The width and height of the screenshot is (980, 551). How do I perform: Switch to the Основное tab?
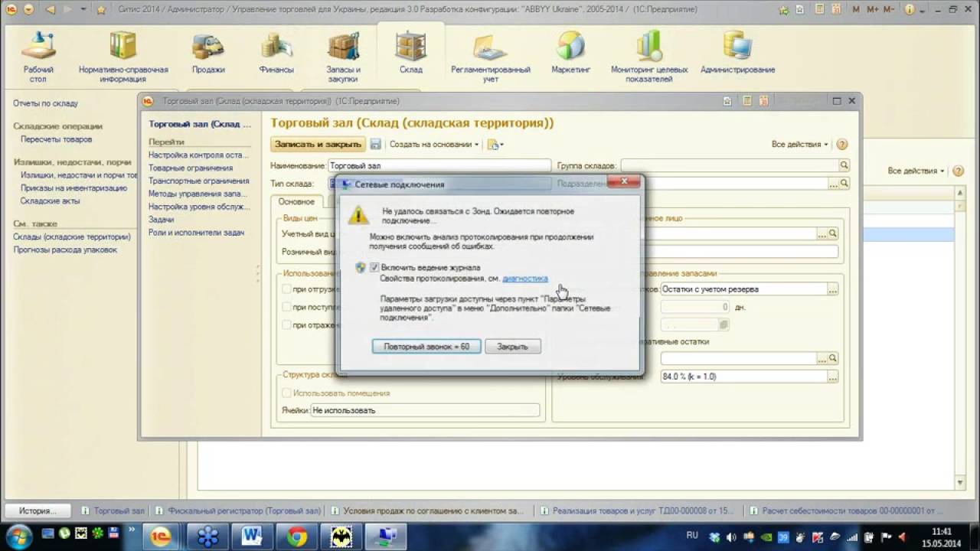pos(296,201)
